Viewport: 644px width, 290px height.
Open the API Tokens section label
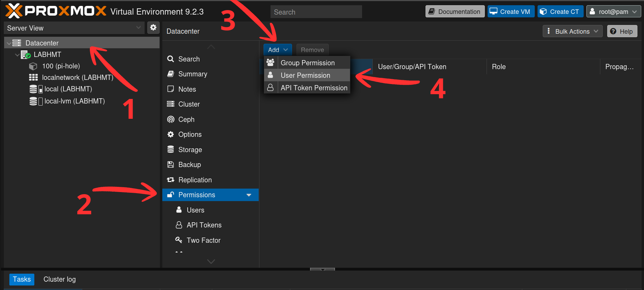coord(204,225)
